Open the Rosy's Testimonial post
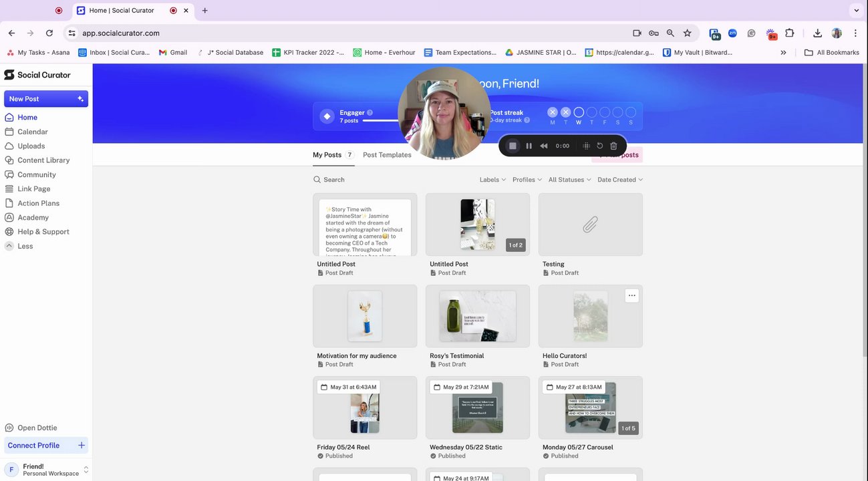The width and height of the screenshot is (868, 481). [478, 316]
